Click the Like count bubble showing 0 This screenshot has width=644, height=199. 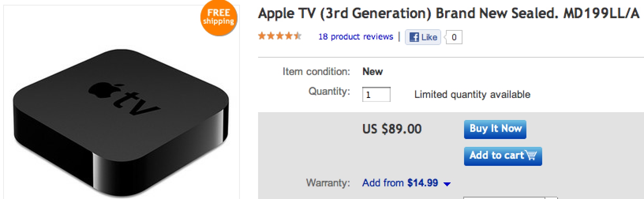click(454, 37)
